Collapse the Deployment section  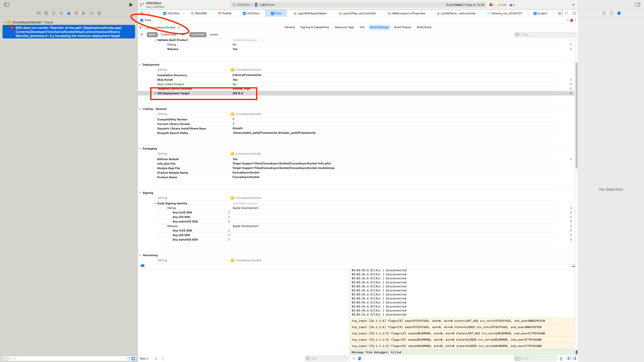click(x=140, y=65)
